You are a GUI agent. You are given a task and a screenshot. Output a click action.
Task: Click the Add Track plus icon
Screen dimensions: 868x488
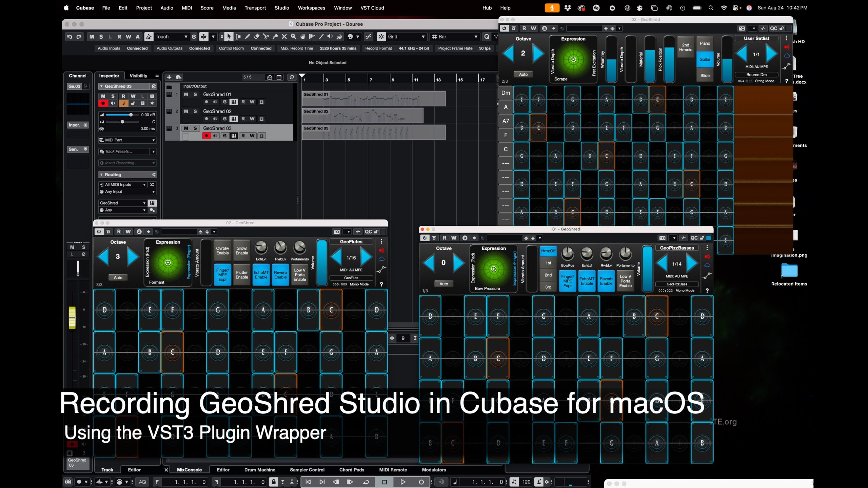[169, 77]
